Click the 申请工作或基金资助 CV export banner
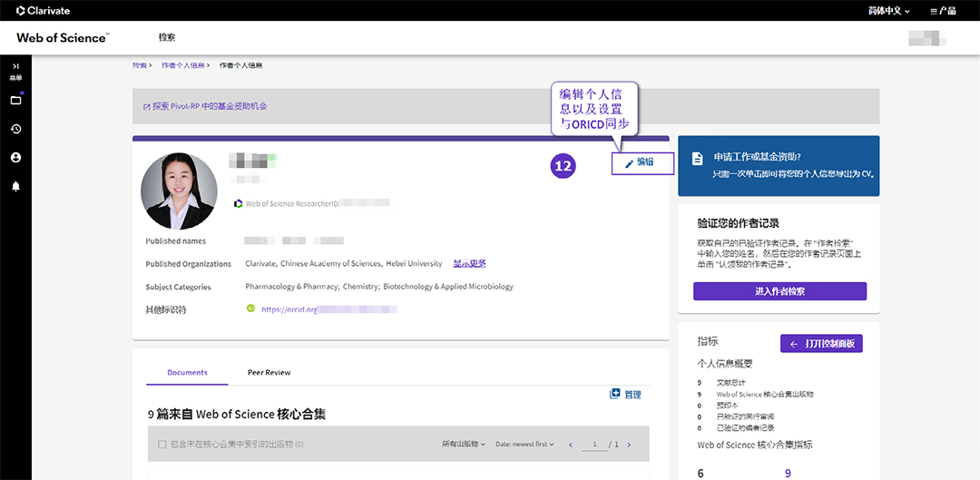 pyautogui.click(x=779, y=166)
